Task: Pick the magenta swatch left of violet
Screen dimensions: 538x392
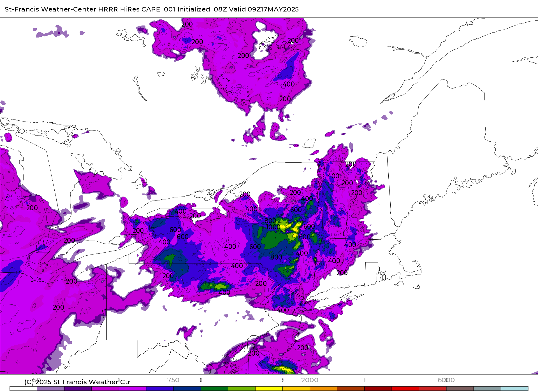Action: (105, 389)
